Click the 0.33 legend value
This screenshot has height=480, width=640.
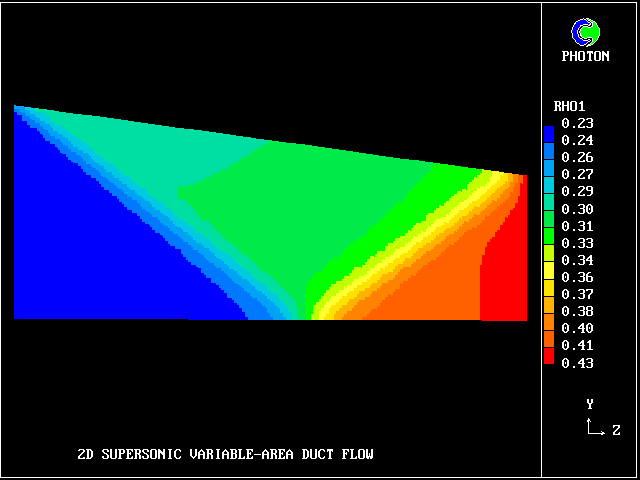(x=577, y=243)
